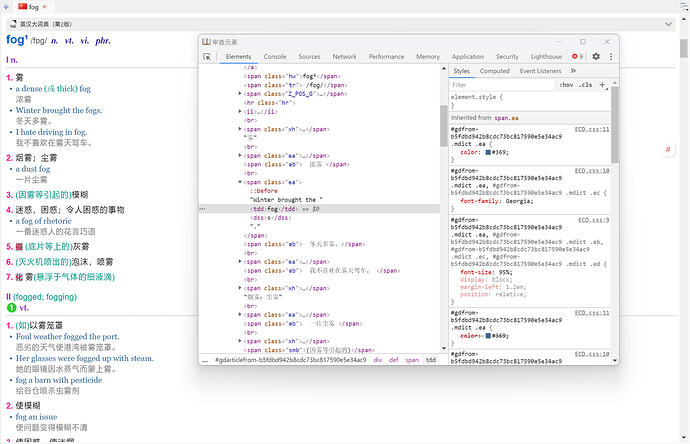Select the def breadcrumb item

tap(393, 360)
